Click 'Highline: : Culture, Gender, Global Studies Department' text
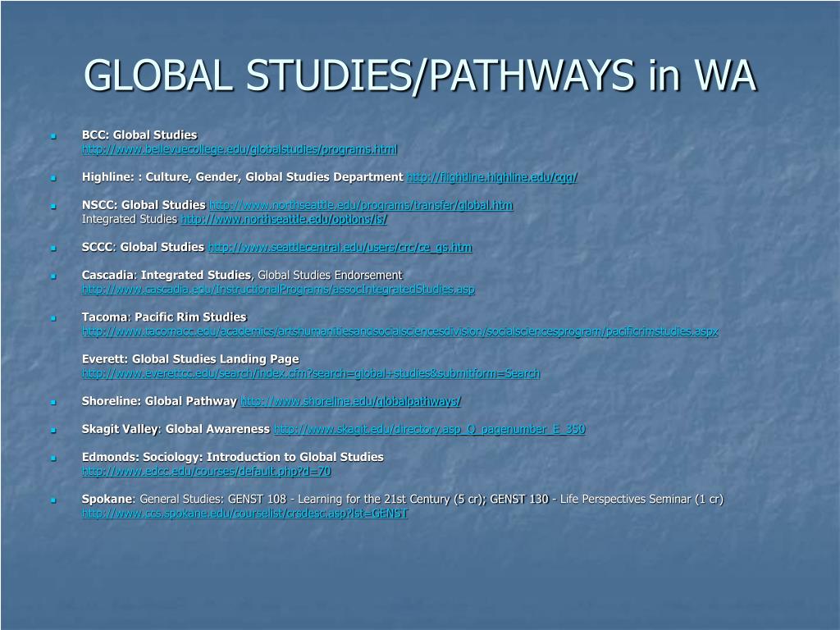Image resolution: width=840 pixels, height=630 pixels. click(x=242, y=177)
